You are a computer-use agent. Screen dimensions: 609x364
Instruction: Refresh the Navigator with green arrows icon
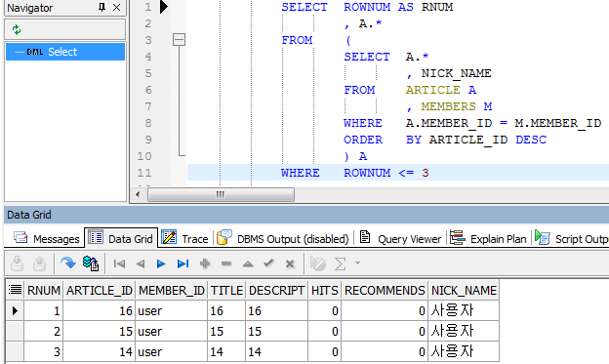[17, 29]
